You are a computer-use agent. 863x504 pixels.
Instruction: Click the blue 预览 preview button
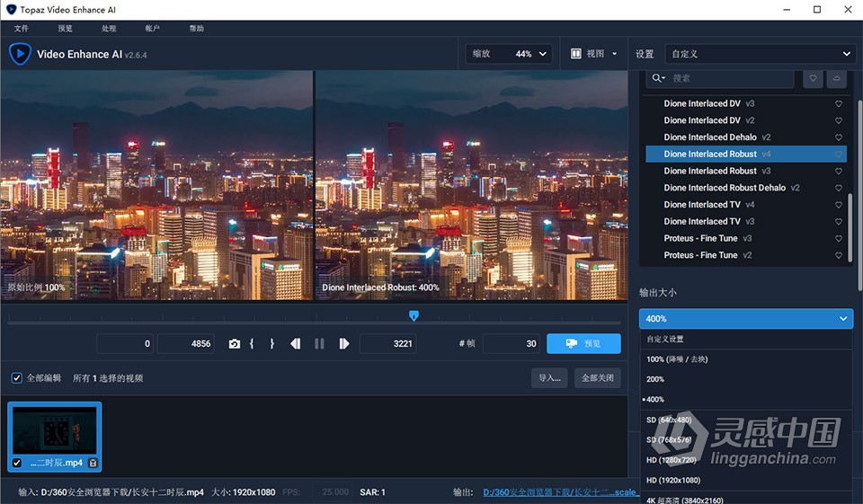tap(583, 343)
